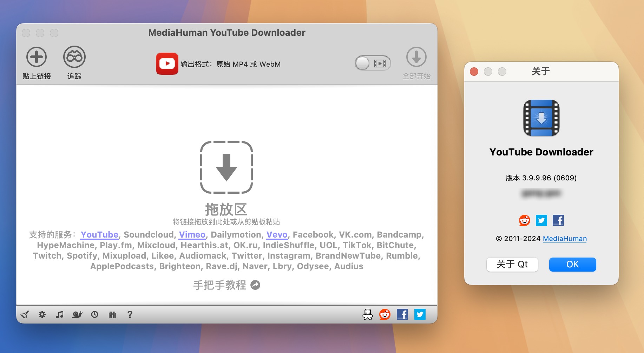Click the About Qt button
Viewport: 644px width, 353px height.
tap(512, 264)
